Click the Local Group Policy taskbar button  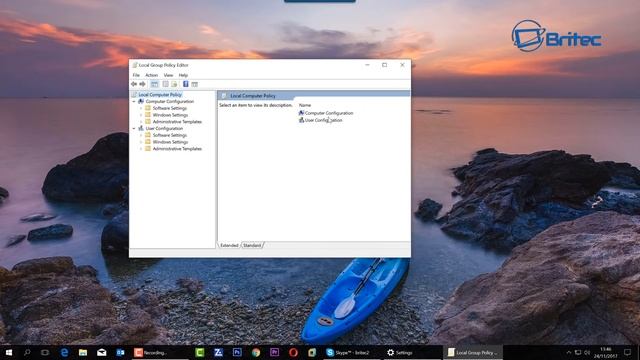tap(473, 352)
